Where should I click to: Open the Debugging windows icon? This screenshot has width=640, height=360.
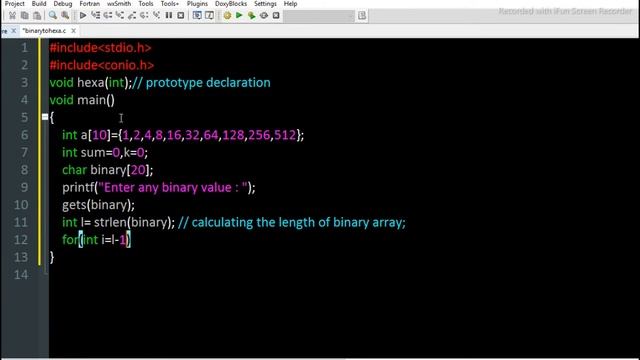click(x=197, y=16)
